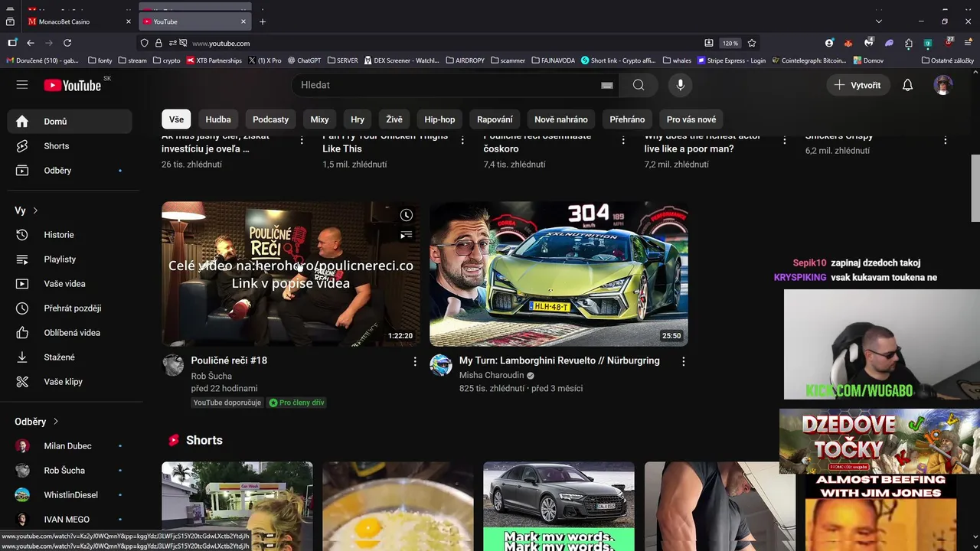This screenshot has width=980, height=551.
Task: Open the notifications bell
Action: [907, 85]
